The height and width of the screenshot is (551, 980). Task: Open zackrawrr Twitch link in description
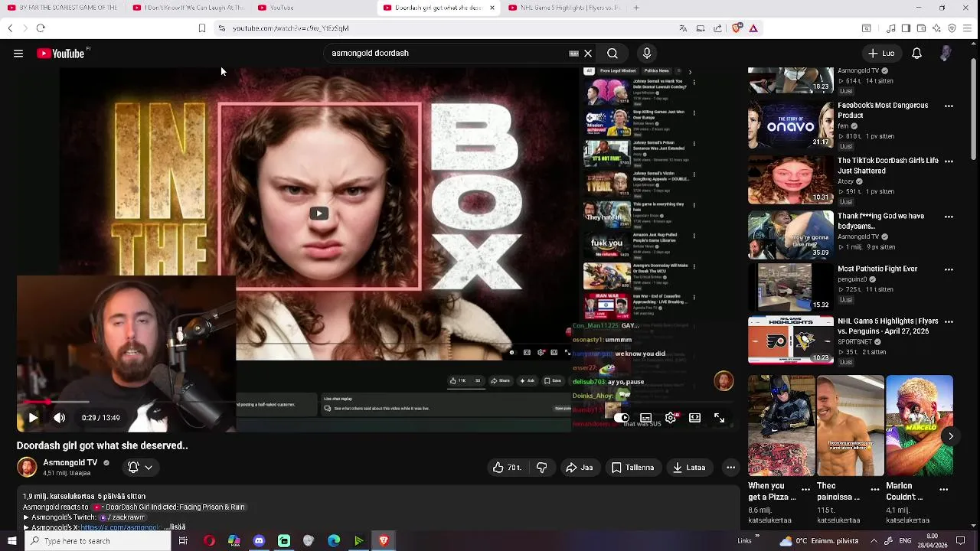[x=122, y=517]
